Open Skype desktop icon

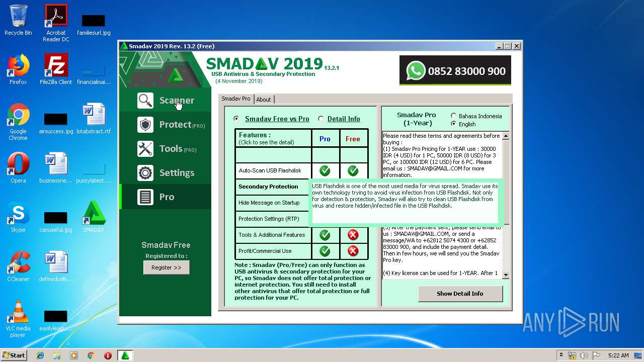pos(18,217)
